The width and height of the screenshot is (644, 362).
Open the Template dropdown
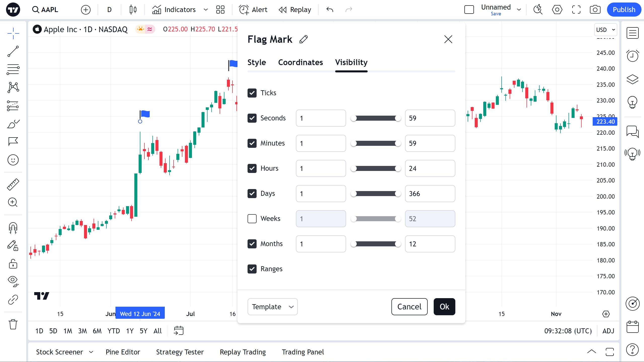pyautogui.click(x=272, y=307)
